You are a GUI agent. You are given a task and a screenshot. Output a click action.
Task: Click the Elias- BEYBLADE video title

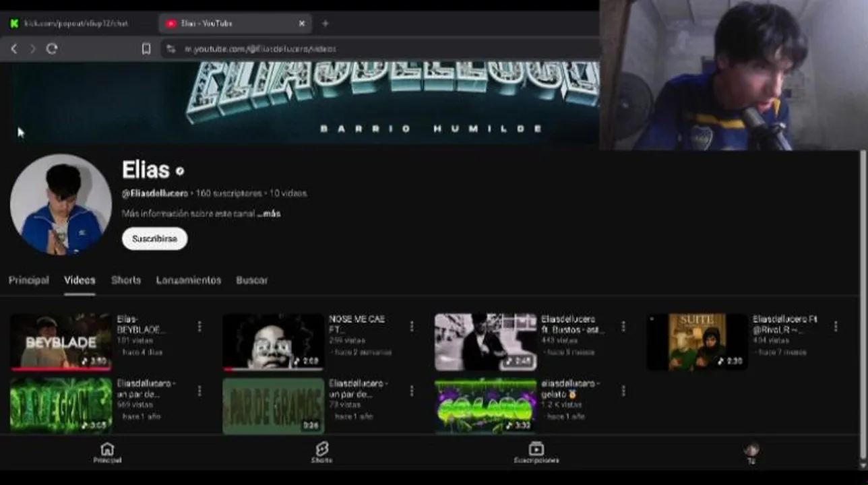[140, 325]
